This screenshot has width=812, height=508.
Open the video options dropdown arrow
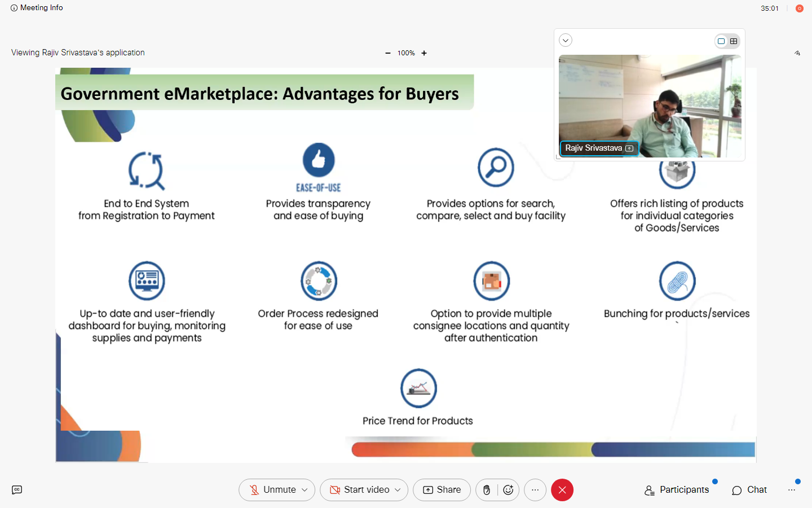pyautogui.click(x=398, y=490)
